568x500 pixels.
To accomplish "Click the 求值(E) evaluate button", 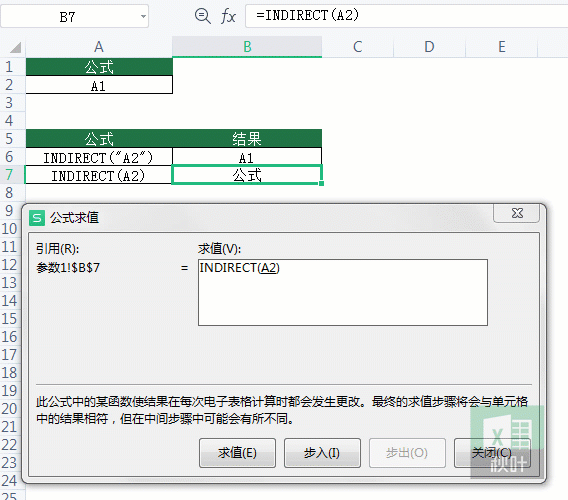I will [237, 453].
